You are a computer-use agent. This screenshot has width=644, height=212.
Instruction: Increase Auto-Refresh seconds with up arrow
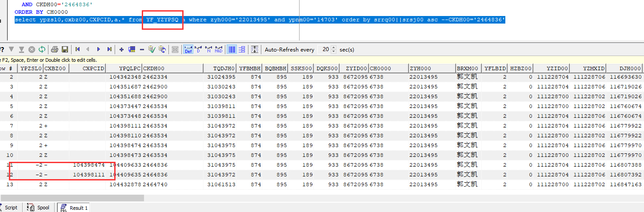pos(334,48)
